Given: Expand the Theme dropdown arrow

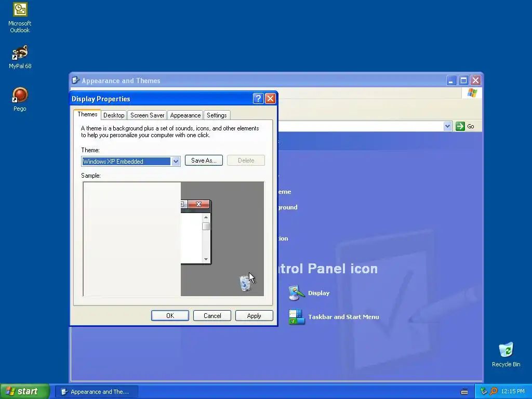Looking at the screenshot, I should click(176, 162).
